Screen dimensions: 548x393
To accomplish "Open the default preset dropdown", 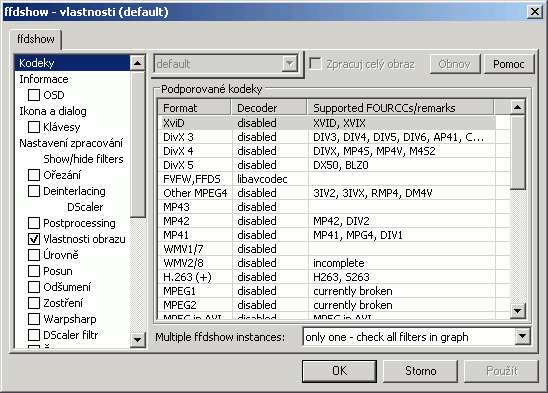I will [x=290, y=64].
